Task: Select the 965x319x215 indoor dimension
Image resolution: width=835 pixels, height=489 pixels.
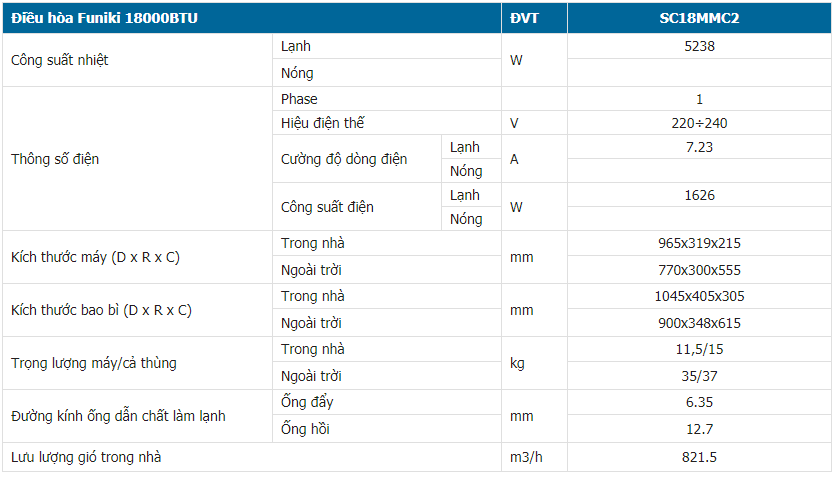Action: 699,243
